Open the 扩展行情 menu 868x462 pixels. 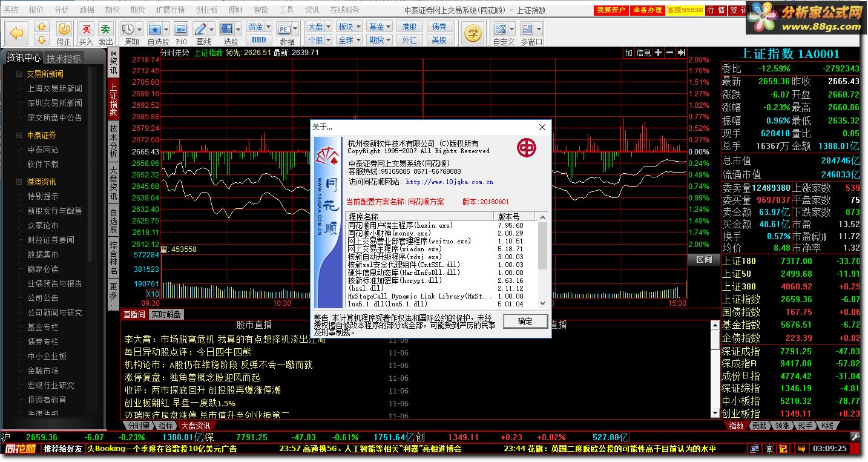(170, 10)
